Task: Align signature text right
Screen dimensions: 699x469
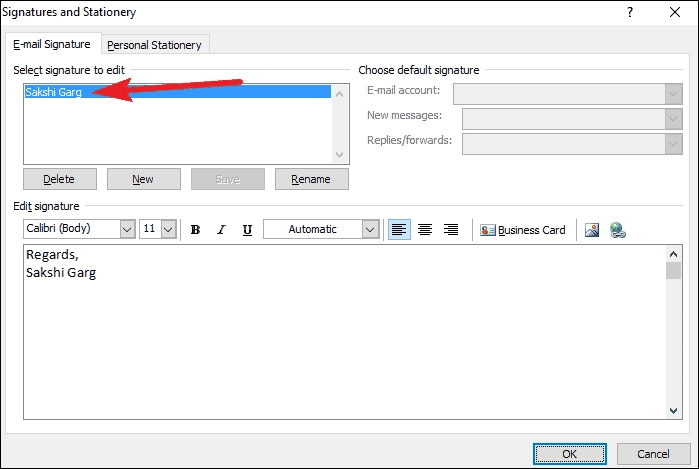Action: (451, 230)
